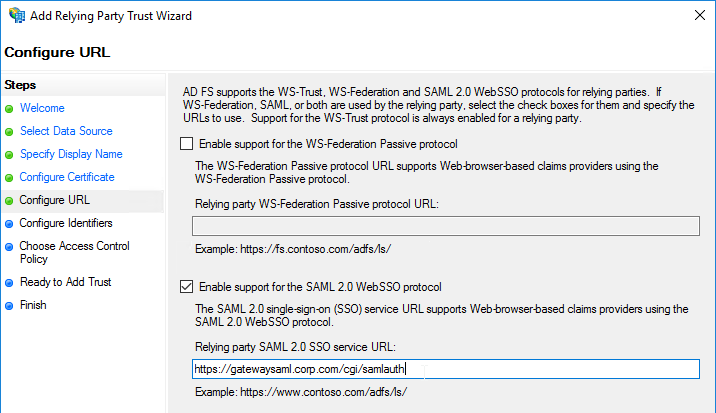Image resolution: width=716 pixels, height=413 pixels.
Task: Enable the WS-Federation Passive protocol checkbox
Action: tap(186, 144)
